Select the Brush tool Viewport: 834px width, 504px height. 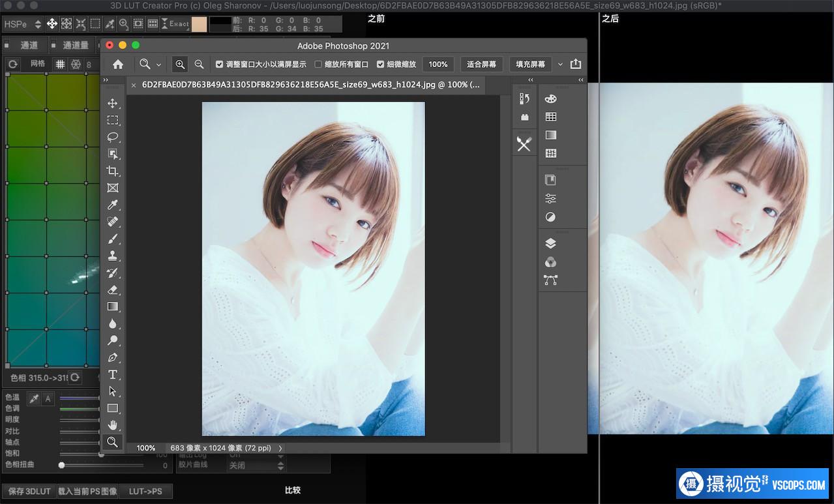(x=113, y=239)
